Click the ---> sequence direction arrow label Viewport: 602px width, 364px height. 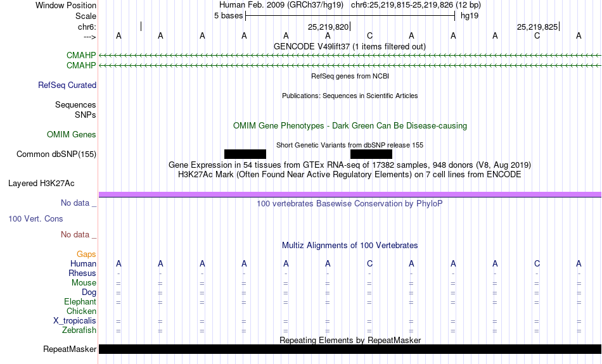(x=89, y=37)
